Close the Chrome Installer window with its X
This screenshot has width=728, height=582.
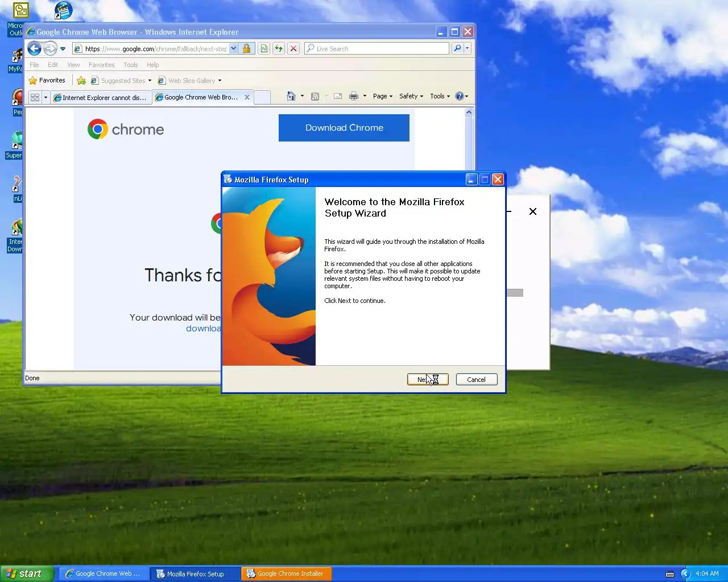533,211
